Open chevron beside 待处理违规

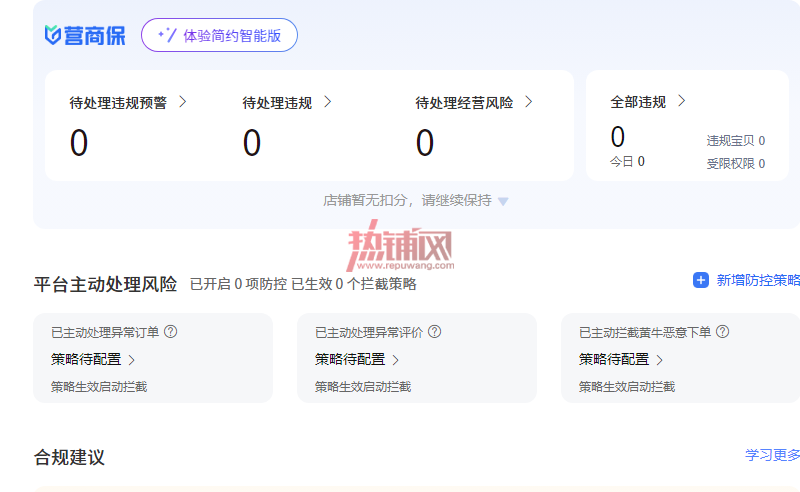328,102
